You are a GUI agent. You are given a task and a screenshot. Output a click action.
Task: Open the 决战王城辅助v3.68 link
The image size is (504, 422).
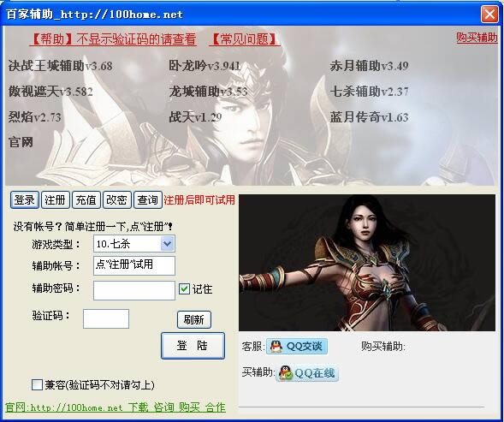pyautogui.click(x=61, y=66)
